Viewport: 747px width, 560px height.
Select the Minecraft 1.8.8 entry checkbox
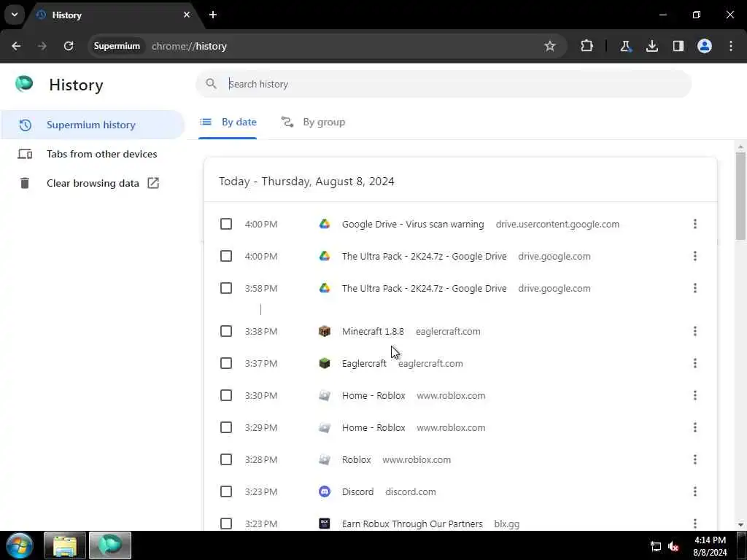click(226, 331)
